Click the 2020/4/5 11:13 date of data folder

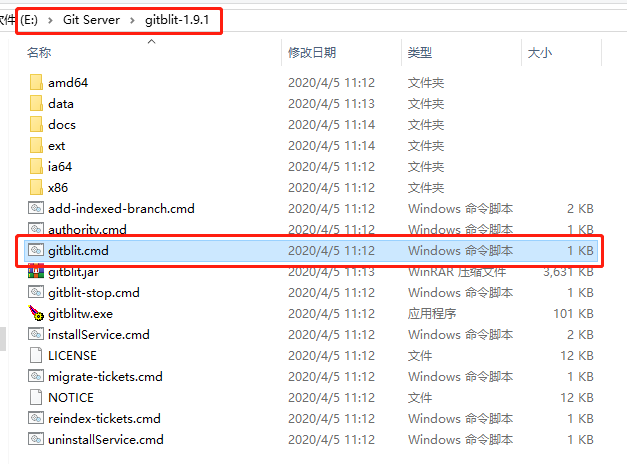click(x=331, y=104)
